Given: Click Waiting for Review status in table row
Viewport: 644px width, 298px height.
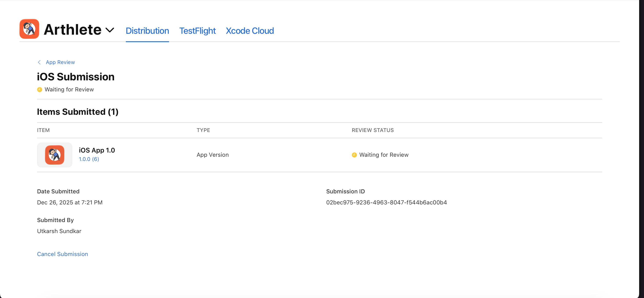Looking at the screenshot, I should tap(384, 155).
